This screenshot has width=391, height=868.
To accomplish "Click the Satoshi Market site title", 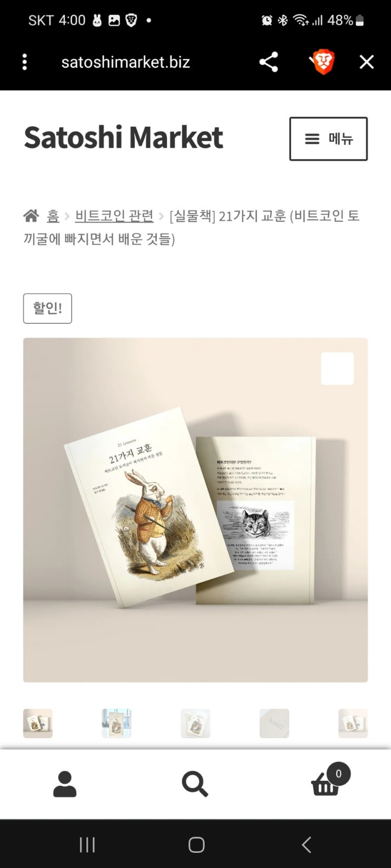I will [x=124, y=137].
